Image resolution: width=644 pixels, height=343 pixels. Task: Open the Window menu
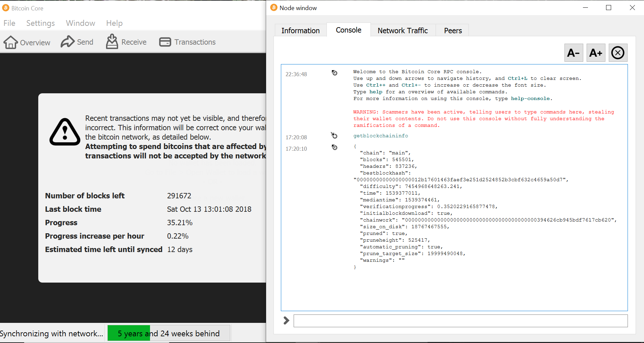tap(81, 23)
